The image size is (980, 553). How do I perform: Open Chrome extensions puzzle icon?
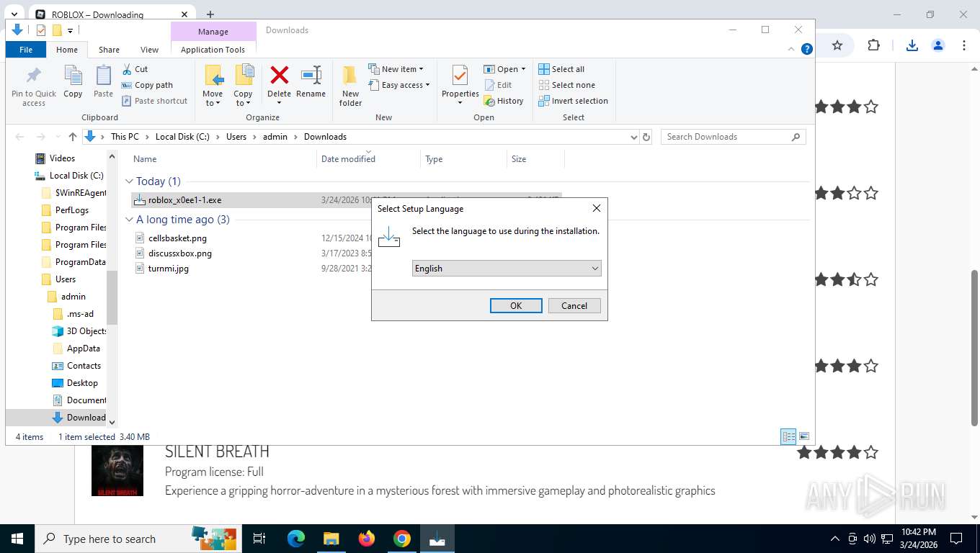(x=873, y=45)
